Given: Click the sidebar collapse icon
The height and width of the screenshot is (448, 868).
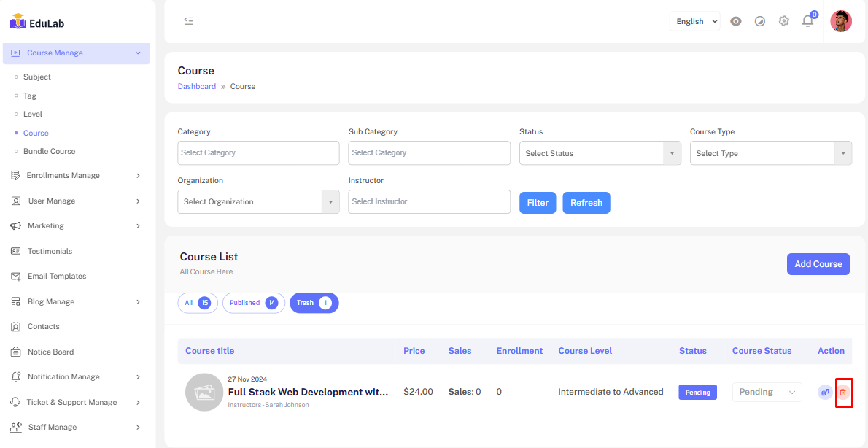Looking at the screenshot, I should [189, 21].
